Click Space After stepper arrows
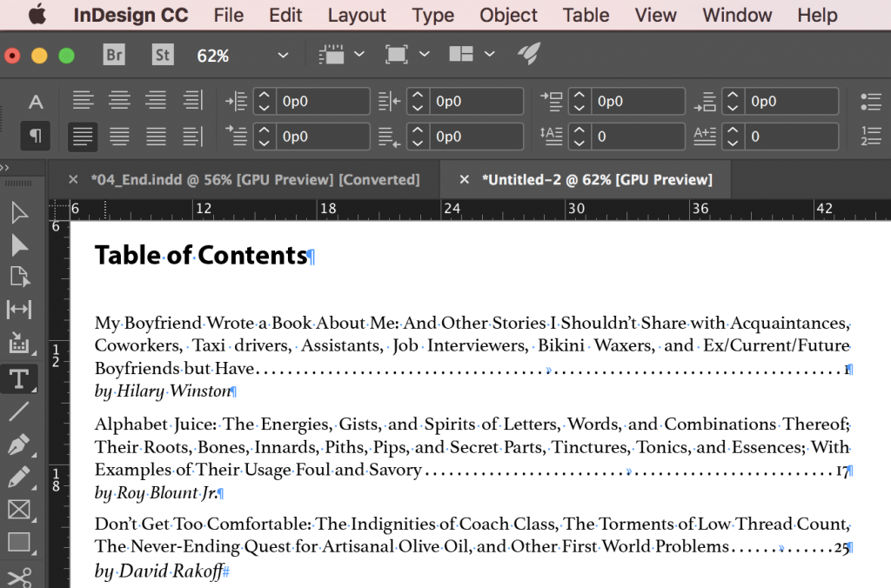 [733, 101]
